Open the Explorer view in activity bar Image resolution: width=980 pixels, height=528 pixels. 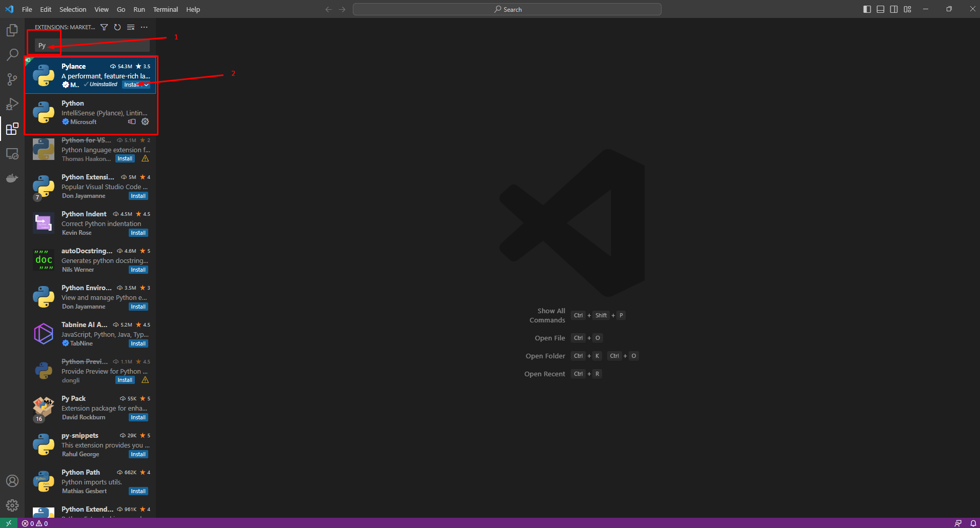[x=12, y=30]
